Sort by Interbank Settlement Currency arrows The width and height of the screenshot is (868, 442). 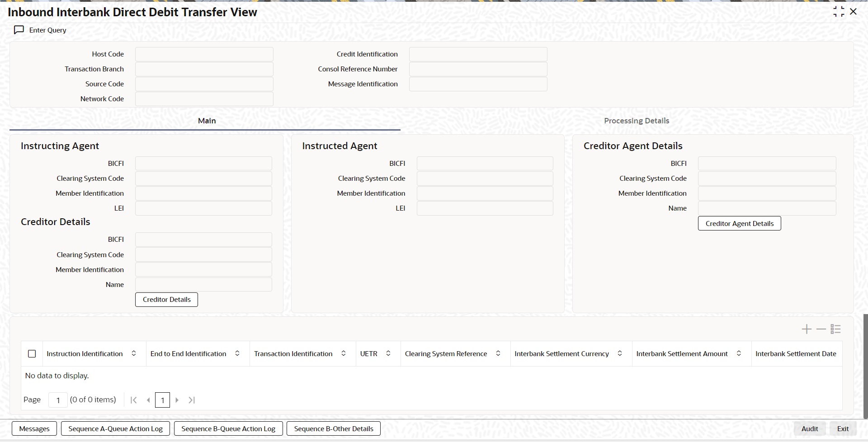620,353
